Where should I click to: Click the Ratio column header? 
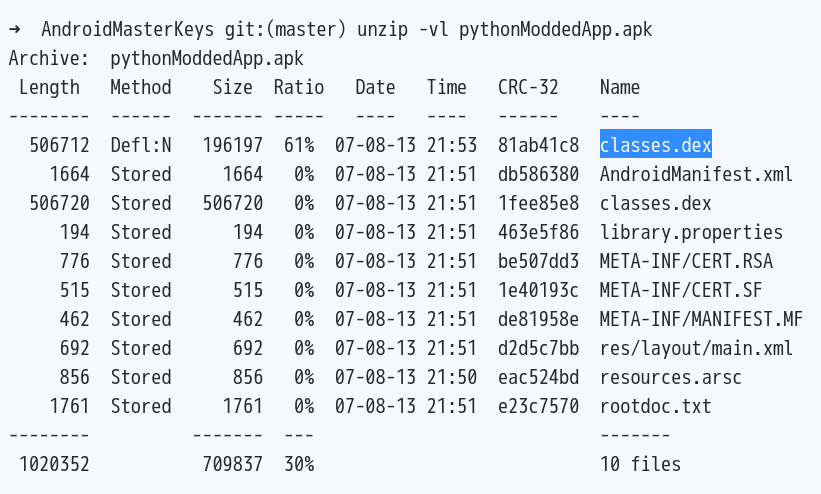click(299, 87)
